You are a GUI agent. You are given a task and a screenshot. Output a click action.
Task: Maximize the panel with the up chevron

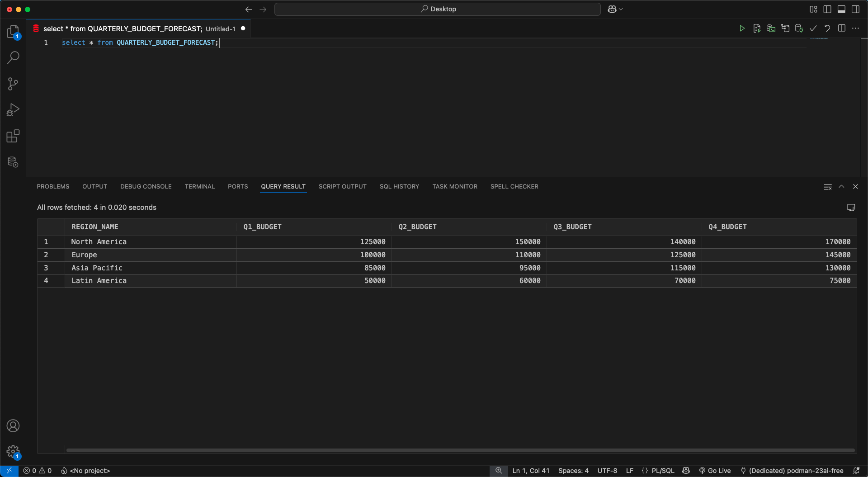(x=842, y=187)
